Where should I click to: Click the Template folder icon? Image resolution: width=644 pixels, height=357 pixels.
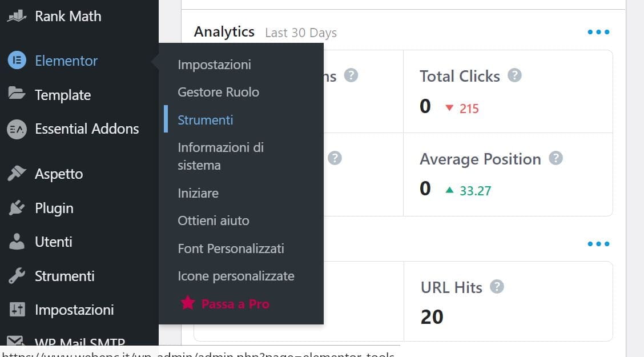coord(17,93)
